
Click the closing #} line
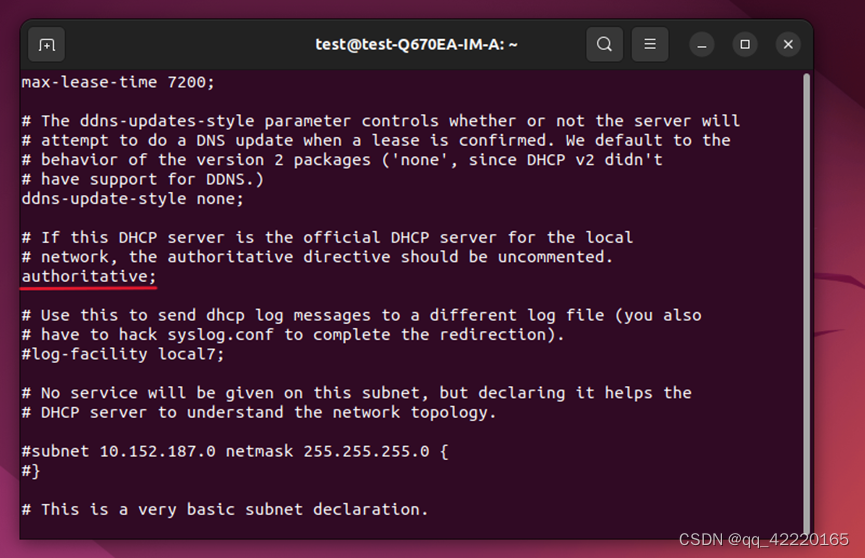click(31, 471)
